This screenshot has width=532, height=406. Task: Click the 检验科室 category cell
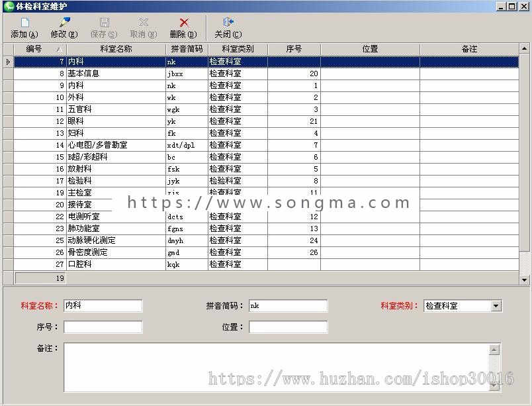238,181
